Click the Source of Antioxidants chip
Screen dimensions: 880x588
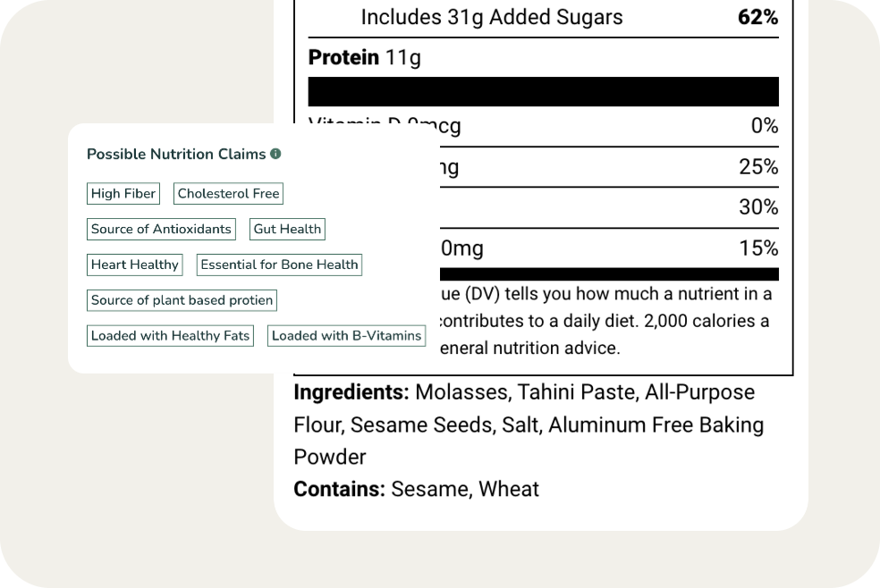(x=161, y=229)
